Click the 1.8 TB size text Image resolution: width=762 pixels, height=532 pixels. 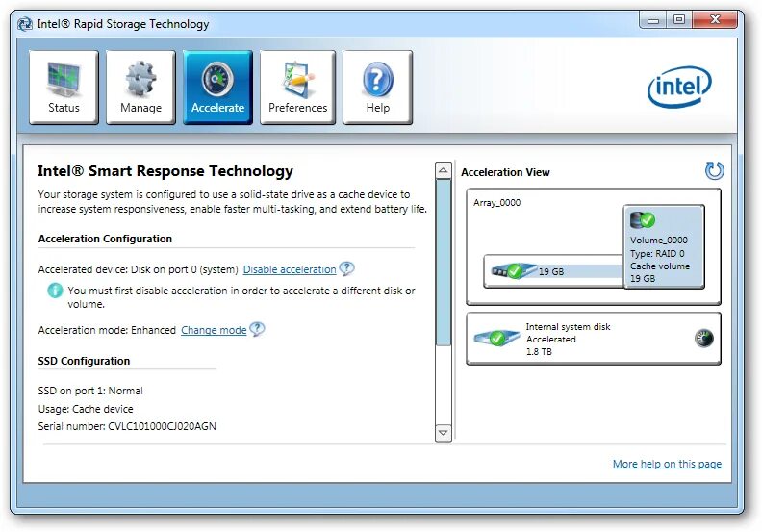tap(539, 351)
